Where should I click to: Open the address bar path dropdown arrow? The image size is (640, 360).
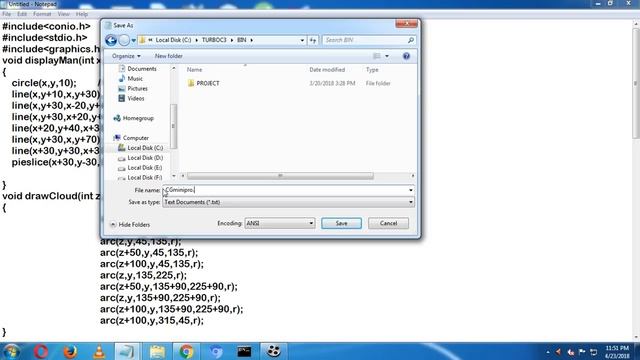tap(302, 40)
